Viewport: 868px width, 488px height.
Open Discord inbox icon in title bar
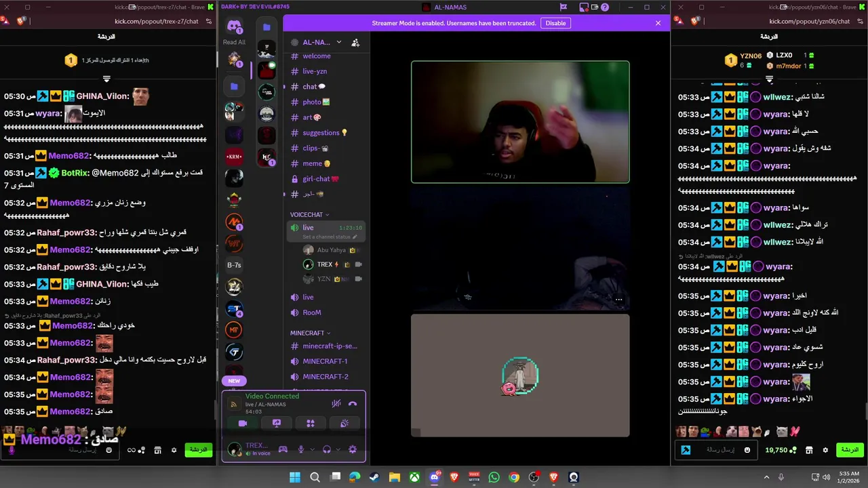[x=584, y=7]
